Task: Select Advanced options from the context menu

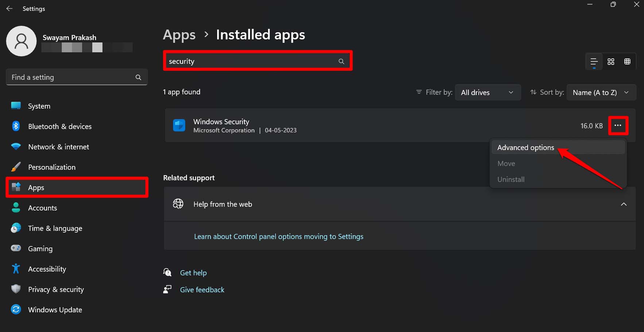Action: pyautogui.click(x=525, y=147)
